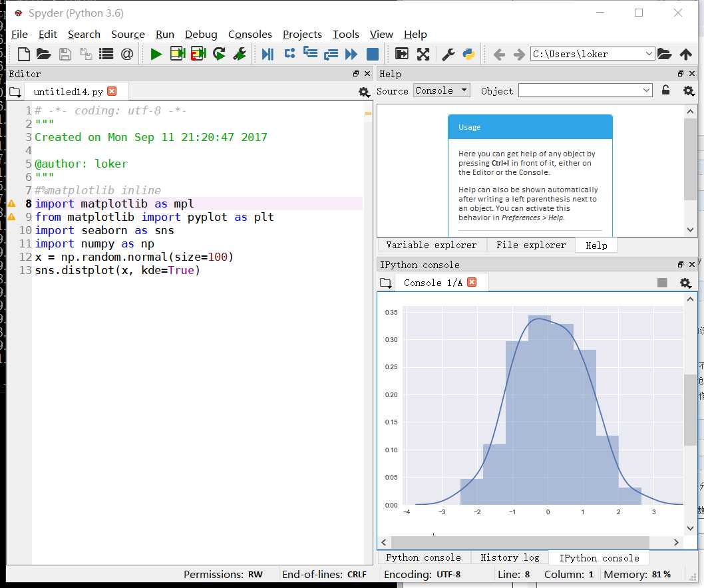This screenshot has width=704, height=588.
Task: Open the View menu
Action: 381,35
